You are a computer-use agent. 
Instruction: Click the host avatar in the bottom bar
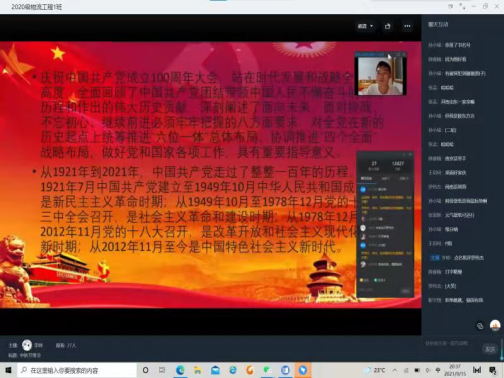tap(27, 345)
